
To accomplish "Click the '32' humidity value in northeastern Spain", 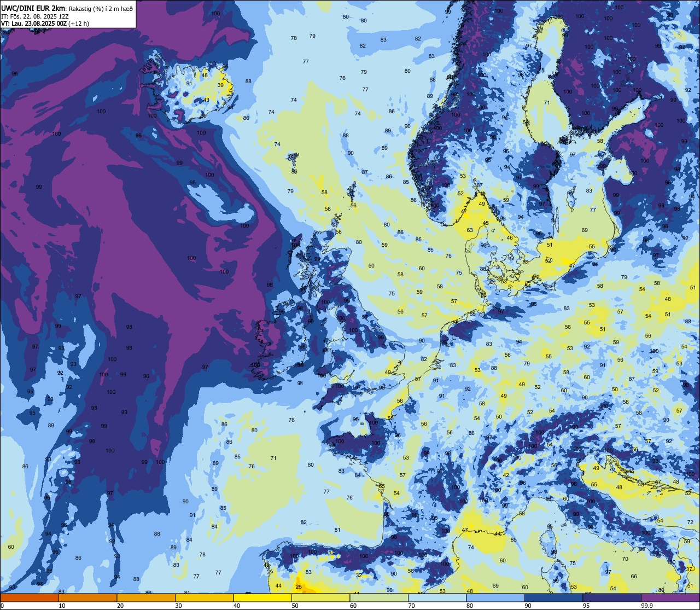I will pyautogui.click(x=359, y=575).
